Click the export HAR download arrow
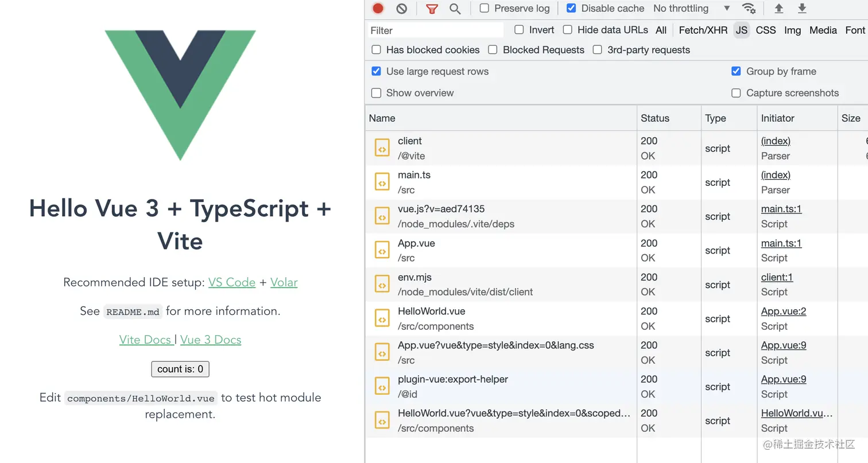The image size is (868, 463). (x=802, y=8)
